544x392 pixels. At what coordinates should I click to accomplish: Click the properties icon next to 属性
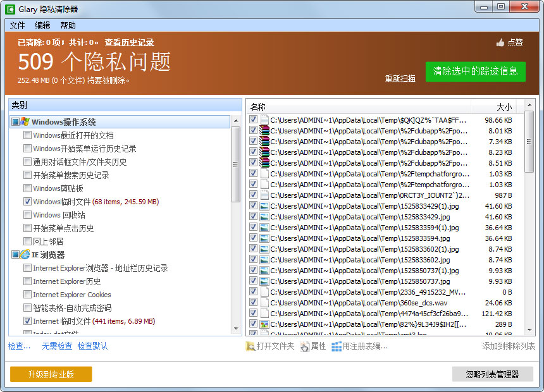click(305, 346)
